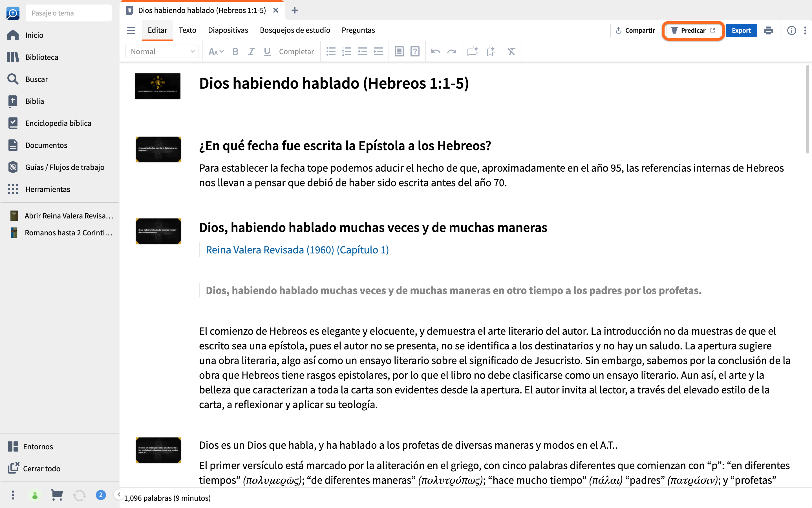
Task: Click the blue Export button
Action: coord(741,30)
